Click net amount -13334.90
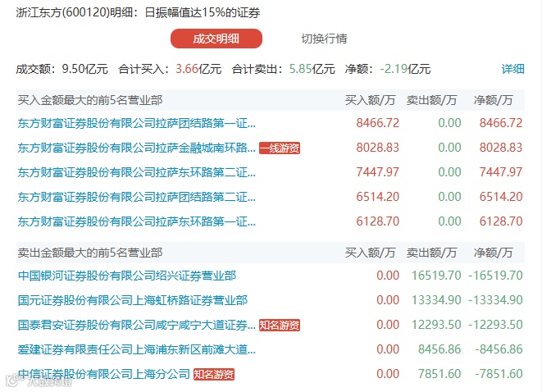Image resolution: width=542 pixels, height=392 pixels. coord(495,300)
